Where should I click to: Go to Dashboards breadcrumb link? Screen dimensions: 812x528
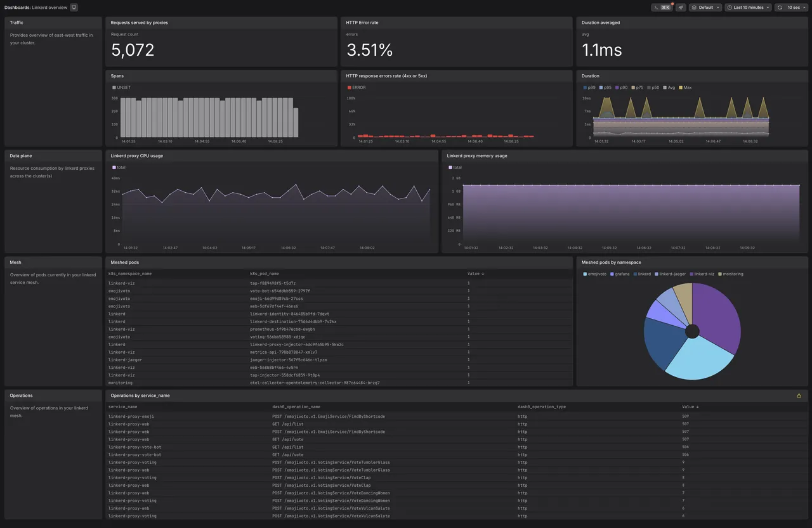[x=16, y=8]
